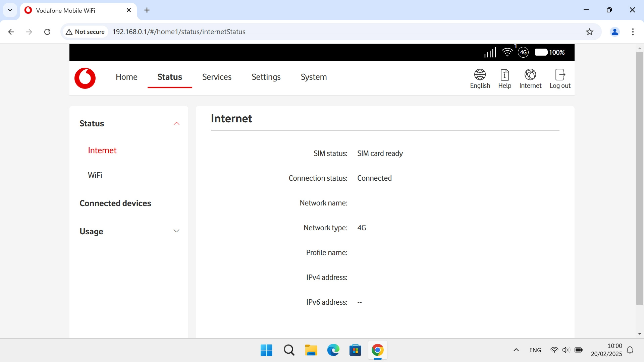Click the WiFi status icon in header
Viewport: 644px width, 362px height.
[507, 52]
